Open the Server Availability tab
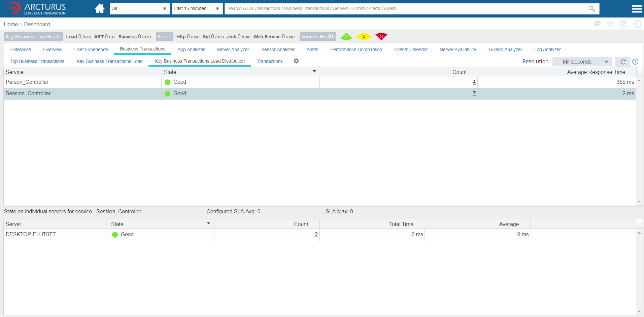644x317 pixels. (x=458, y=49)
